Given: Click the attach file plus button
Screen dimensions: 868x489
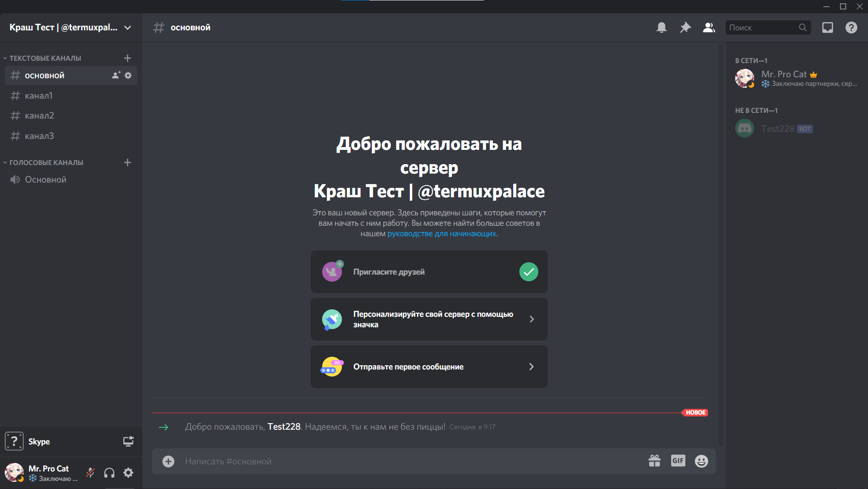Looking at the screenshot, I should point(168,461).
